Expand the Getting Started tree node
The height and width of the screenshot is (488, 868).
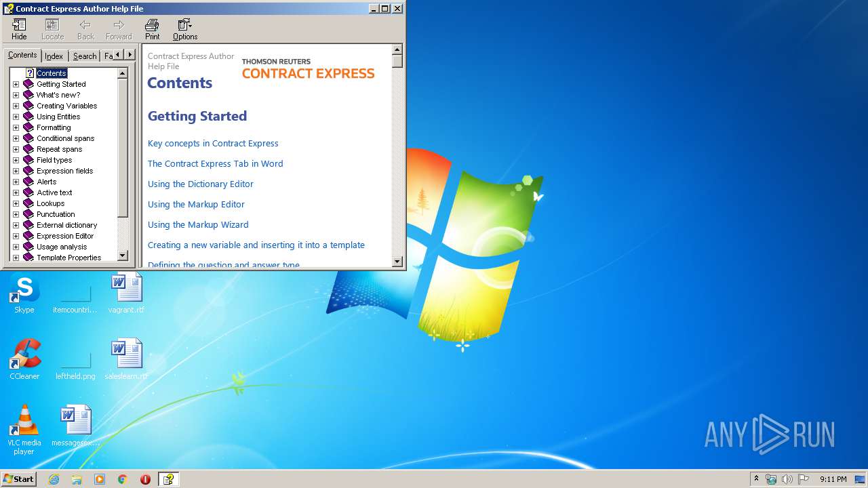click(16, 84)
